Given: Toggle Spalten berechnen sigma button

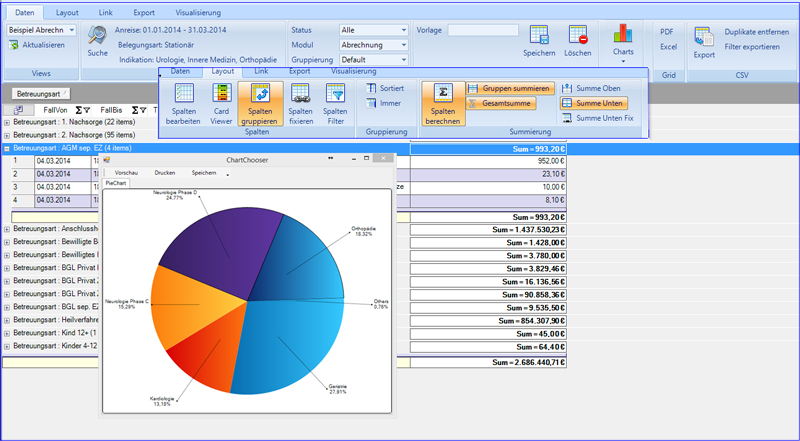Looking at the screenshot, I should click(x=443, y=104).
